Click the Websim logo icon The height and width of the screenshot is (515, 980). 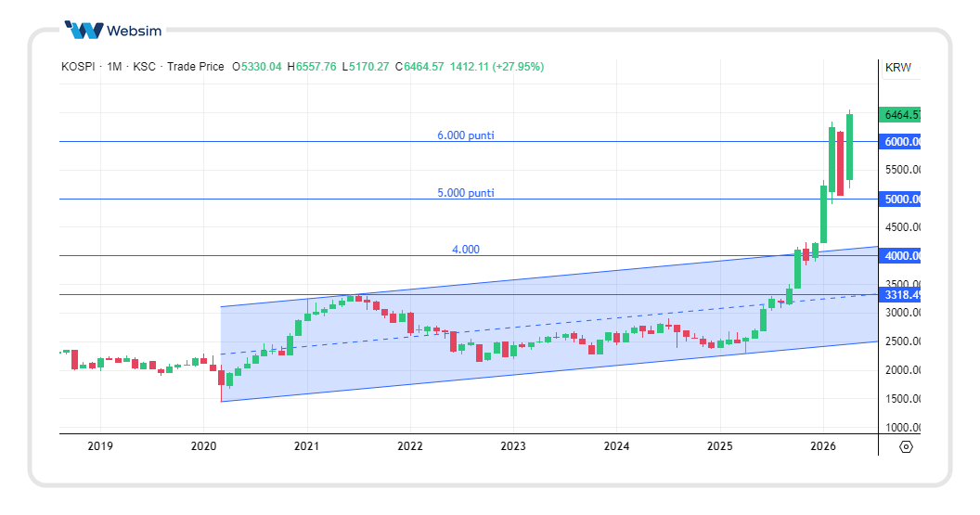click(84, 31)
